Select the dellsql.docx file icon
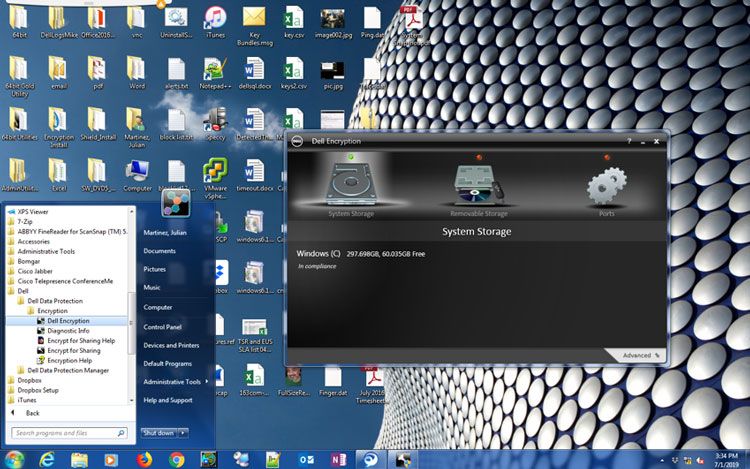 (254, 74)
